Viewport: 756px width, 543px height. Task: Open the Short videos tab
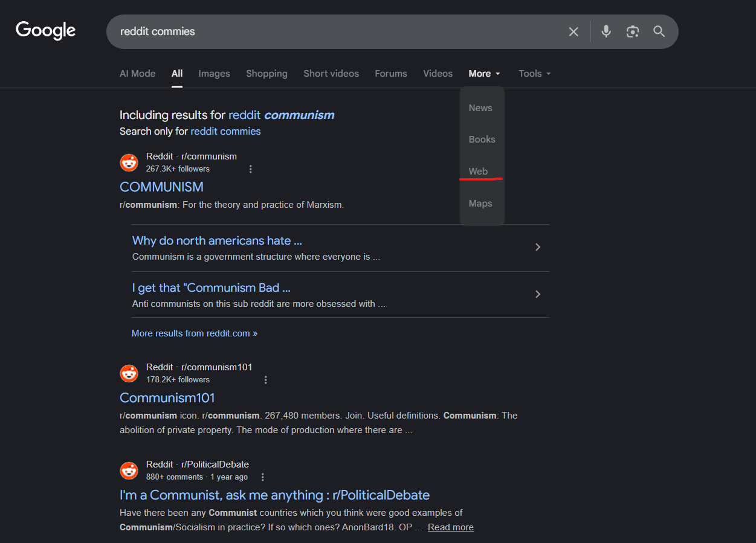331,74
